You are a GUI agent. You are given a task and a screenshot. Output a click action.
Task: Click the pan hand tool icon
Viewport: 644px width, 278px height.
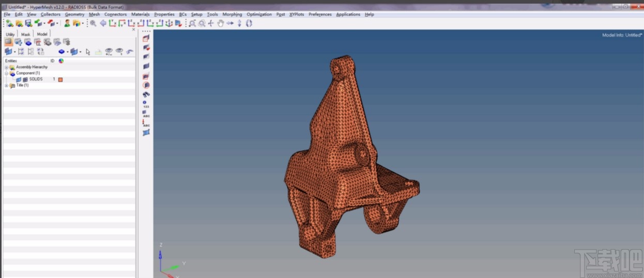pyautogui.click(x=221, y=23)
